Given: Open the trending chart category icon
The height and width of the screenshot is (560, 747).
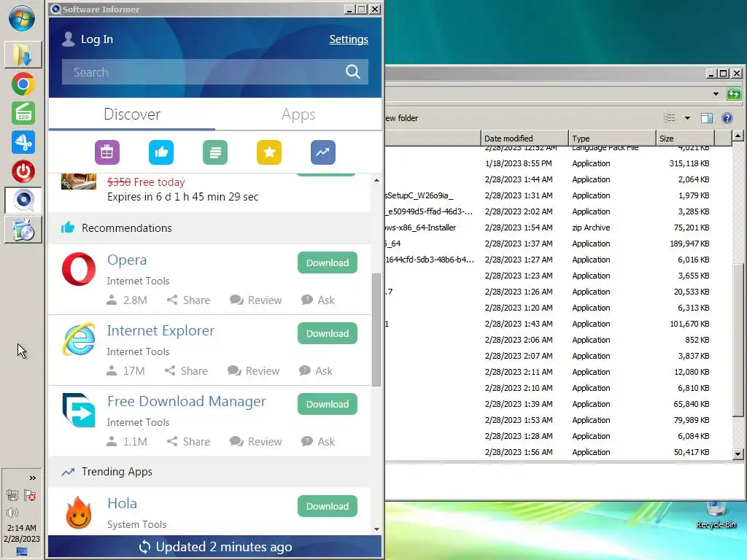Looking at the screenshot, I should tap(323, 152).
